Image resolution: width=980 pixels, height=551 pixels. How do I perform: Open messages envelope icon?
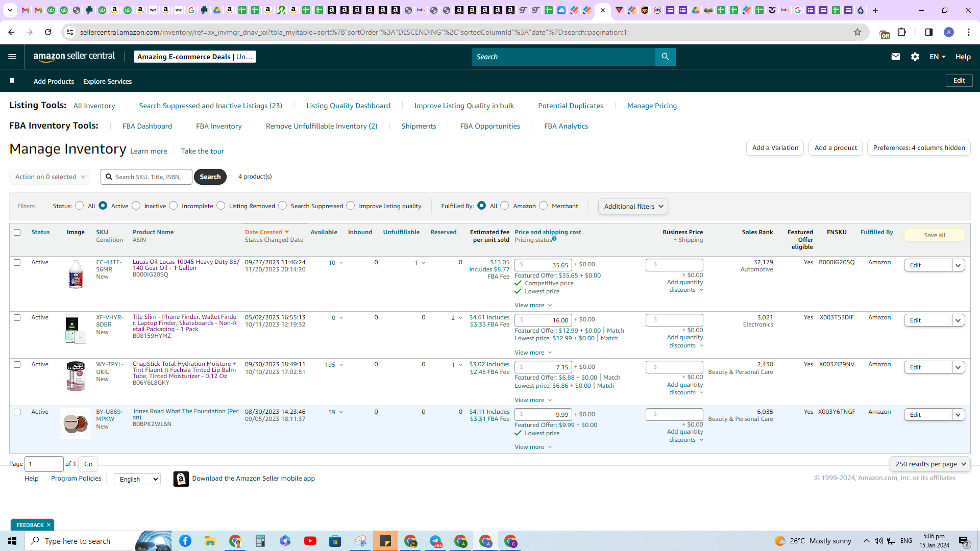(895, 57)
